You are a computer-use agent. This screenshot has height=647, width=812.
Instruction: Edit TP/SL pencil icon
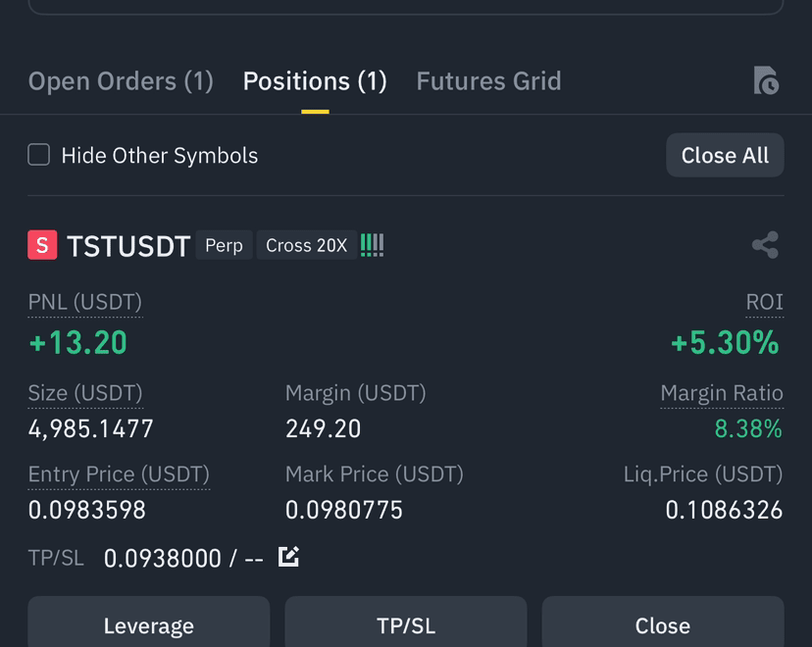click(288, 557)
